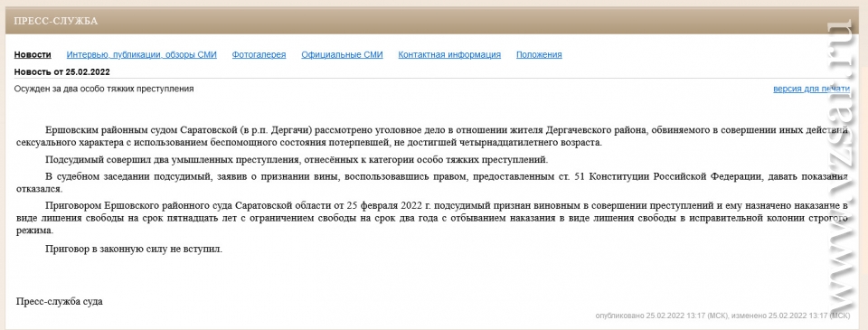Click paragraph beginning В судебном заседании подсудимый
The width and height of the screenshot is (868, 330).
click(432, 183)
